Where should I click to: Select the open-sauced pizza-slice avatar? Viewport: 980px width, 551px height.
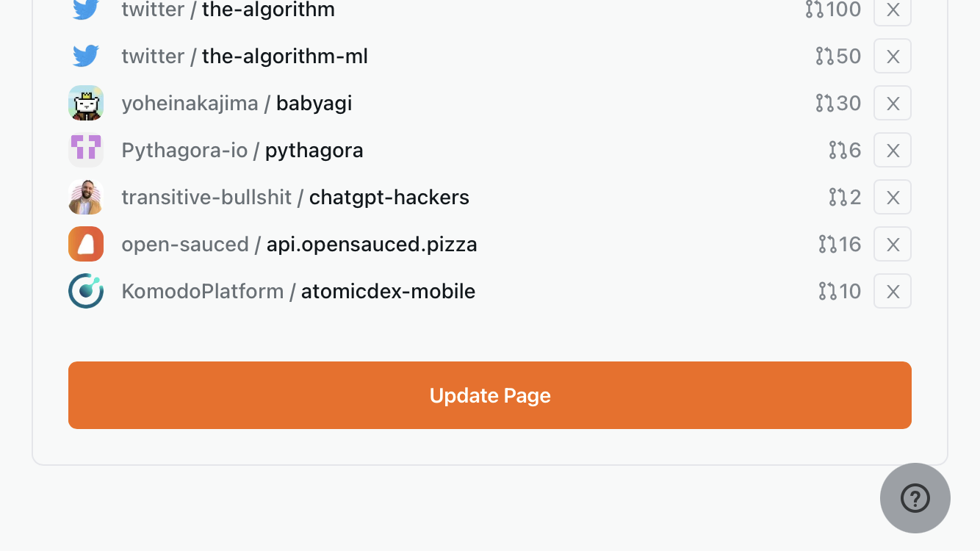85,244
